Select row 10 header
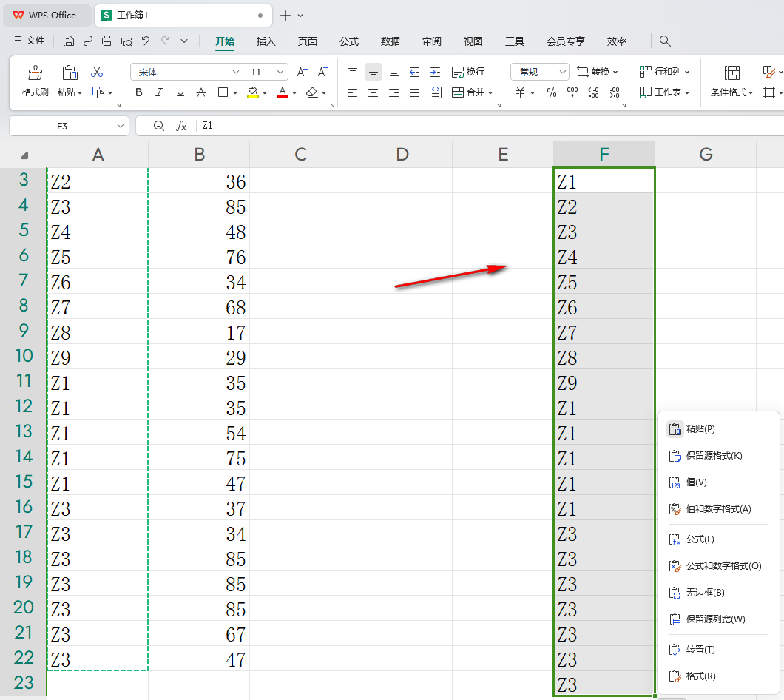784x700 pixels. [24, 356]
